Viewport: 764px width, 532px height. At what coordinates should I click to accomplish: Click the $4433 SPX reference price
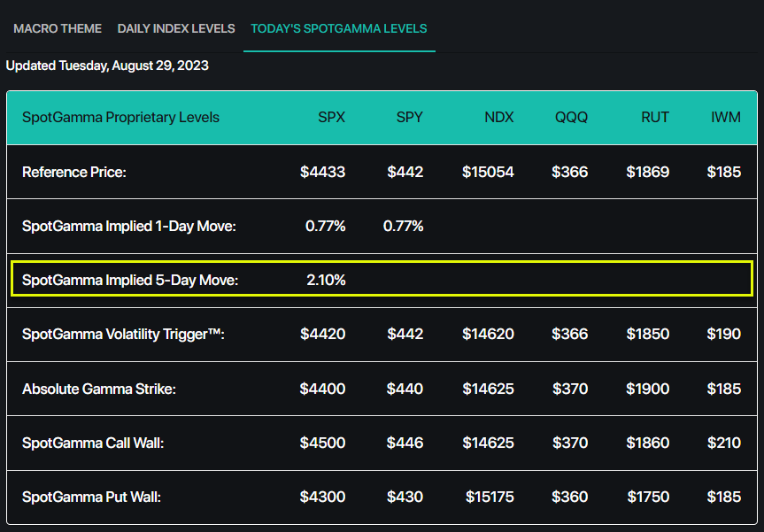pyautogui.click(x=322, y=172)
